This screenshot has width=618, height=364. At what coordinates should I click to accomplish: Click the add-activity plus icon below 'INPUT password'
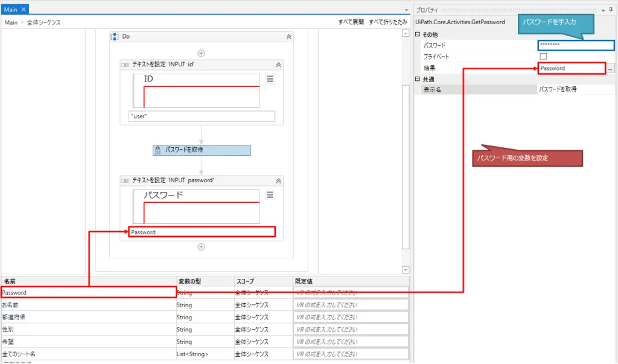202,246
